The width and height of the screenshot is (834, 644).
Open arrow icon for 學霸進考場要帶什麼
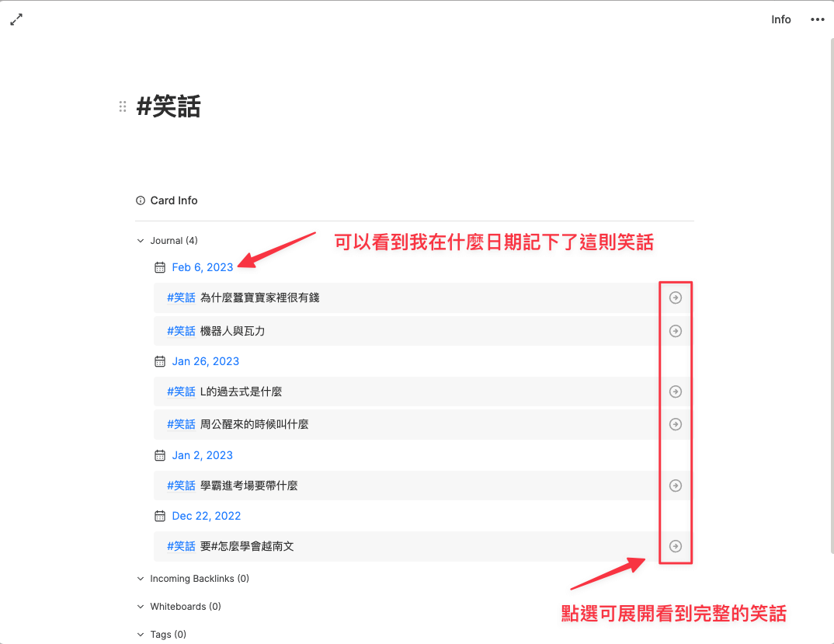(676, 486)
